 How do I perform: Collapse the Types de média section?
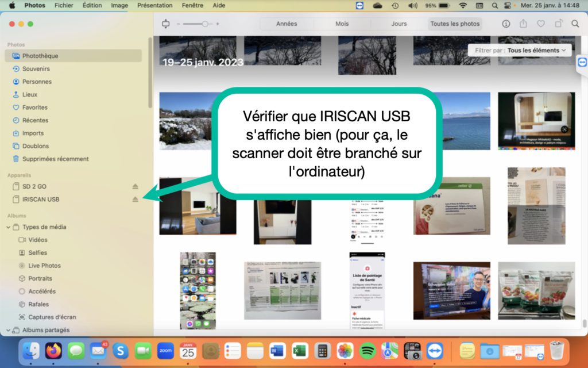(x=9, y=227)
